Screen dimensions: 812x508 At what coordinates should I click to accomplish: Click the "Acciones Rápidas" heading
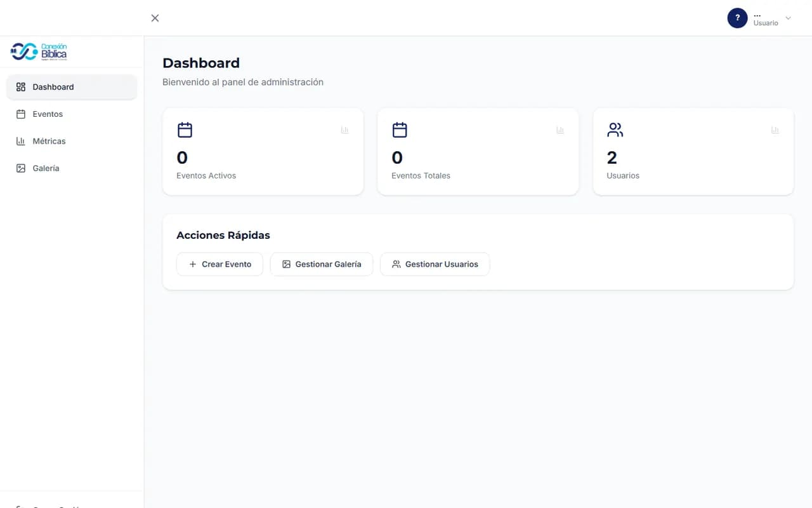click(223, 235)
